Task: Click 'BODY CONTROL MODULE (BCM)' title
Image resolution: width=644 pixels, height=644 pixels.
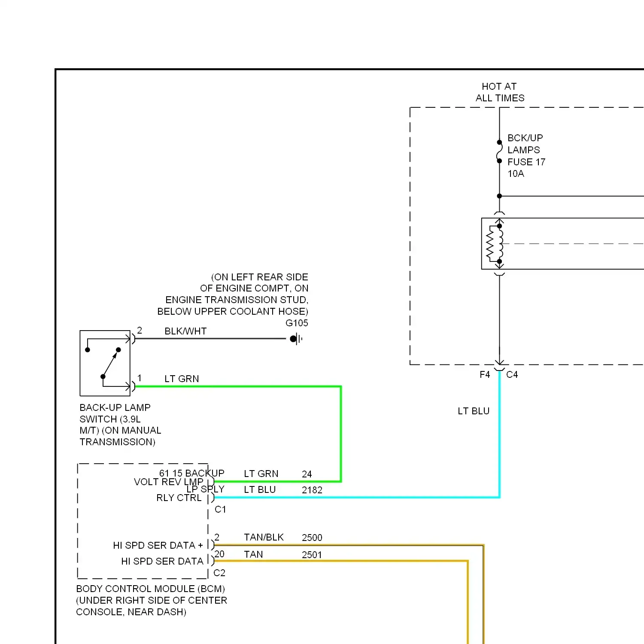Action: [x=151, y=589]
